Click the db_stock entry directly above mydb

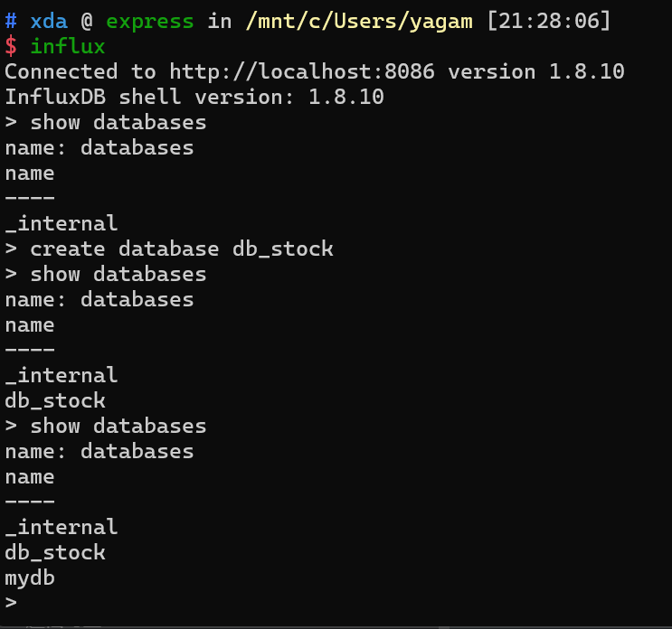point(55,552)
